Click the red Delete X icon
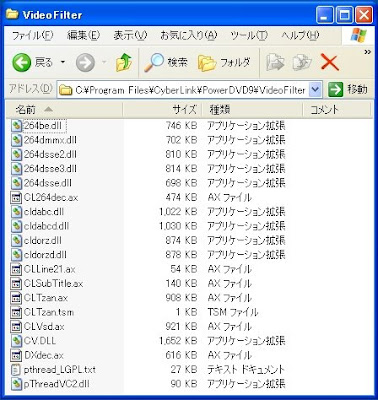Viewport: 378px width, 400px height. 330,62
